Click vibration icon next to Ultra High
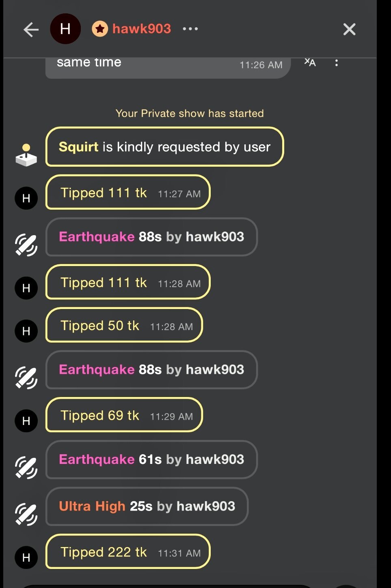Viewport: 391px width, 588px height. point(26,514)
